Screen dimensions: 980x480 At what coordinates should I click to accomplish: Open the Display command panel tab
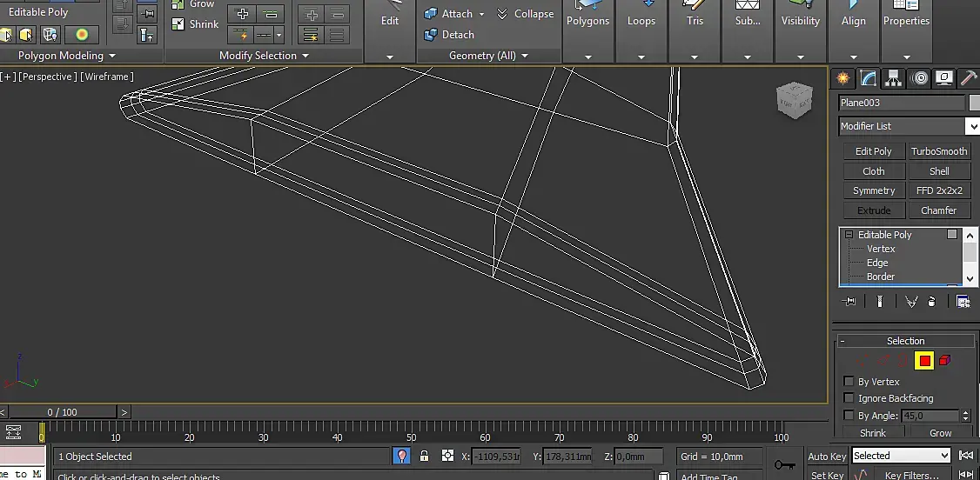point(944,78)
